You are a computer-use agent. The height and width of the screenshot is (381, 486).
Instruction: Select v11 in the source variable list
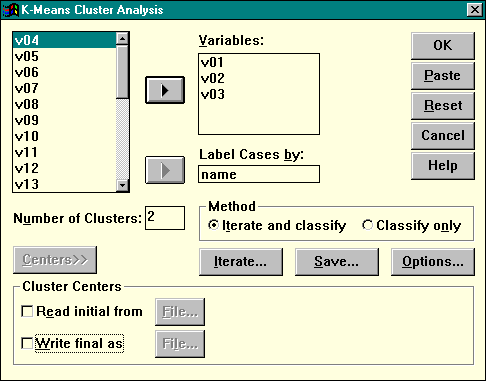64,152
